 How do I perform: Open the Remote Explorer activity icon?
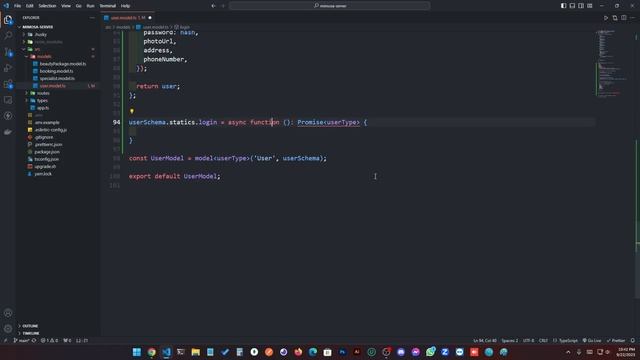(8, 100)
